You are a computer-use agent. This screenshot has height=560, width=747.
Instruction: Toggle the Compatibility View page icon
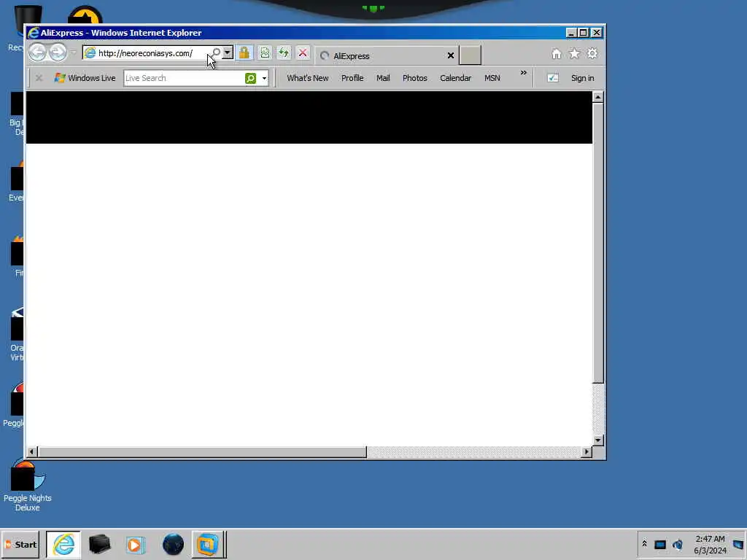click(x=265, y=52)
